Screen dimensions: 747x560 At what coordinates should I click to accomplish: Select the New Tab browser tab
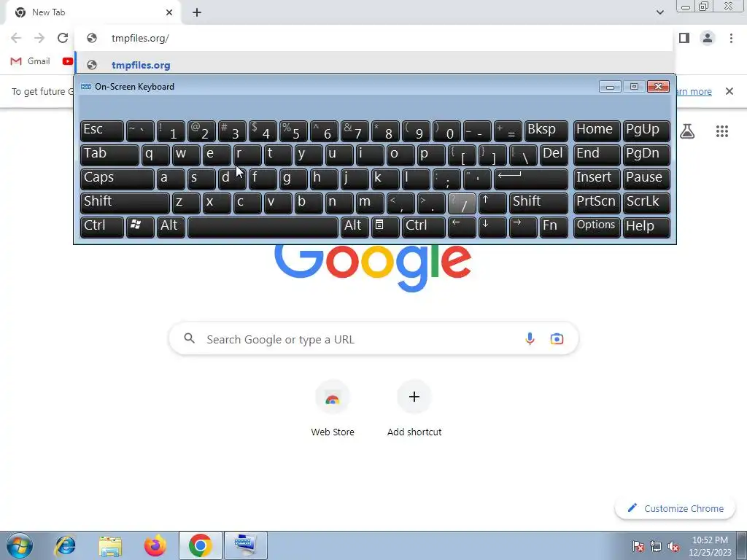point(93,12)
